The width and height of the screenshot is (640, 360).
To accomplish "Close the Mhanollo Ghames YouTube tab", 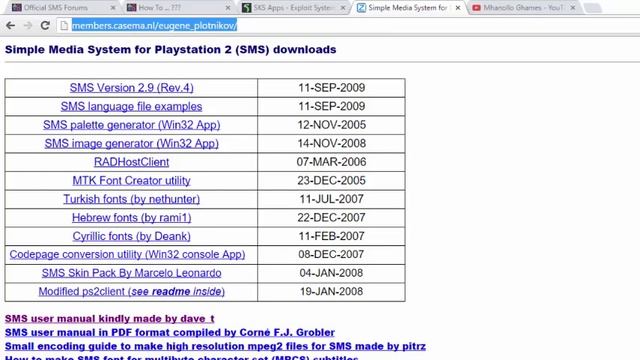I will tap(573, 8).
